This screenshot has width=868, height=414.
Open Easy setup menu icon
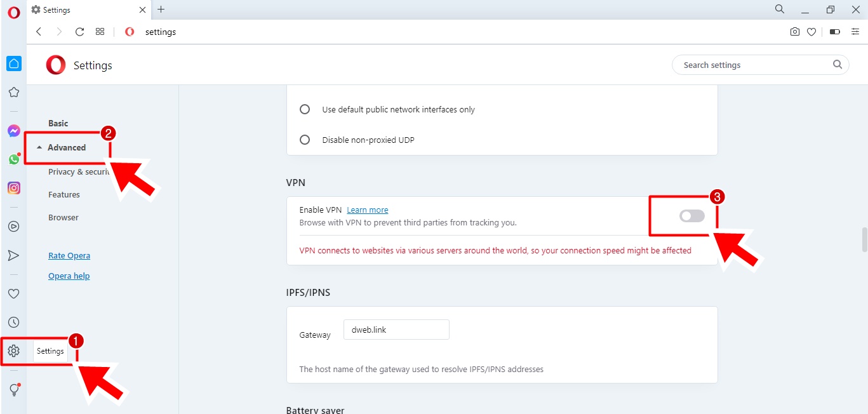pos(855,32)
